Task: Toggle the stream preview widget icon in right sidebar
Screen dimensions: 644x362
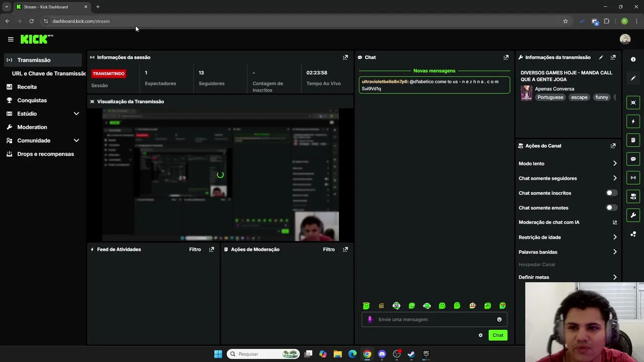Action: pyautogui.click(x=633, y=103)
